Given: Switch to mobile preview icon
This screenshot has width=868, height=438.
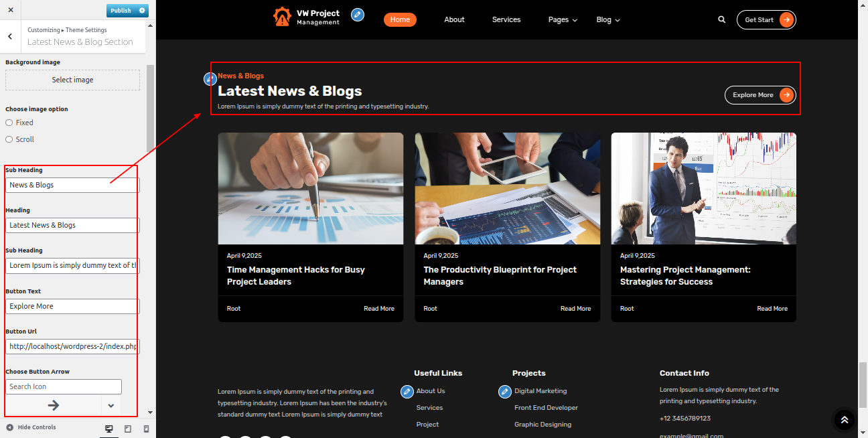Looking at the screenshot, I should tap(146, 429).
